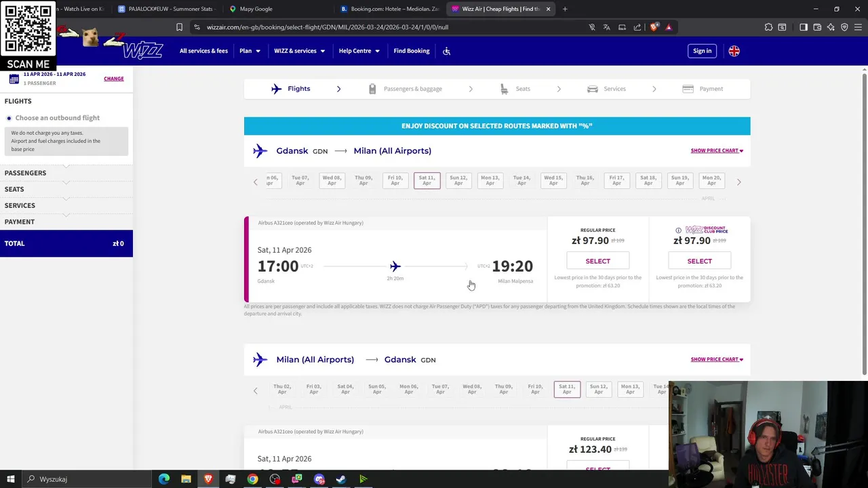The image size is (868, 488).
Task: Click the Sign in button
Action: (702, 51)
